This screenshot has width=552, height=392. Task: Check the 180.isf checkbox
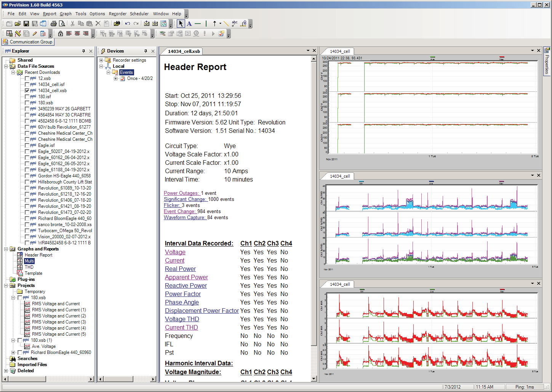pyautogui.click(x=27, y=96)
